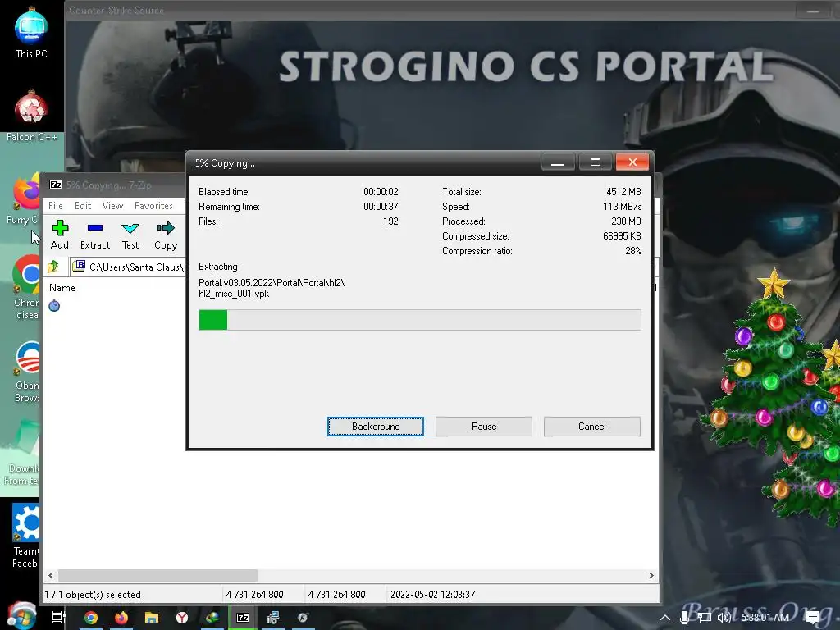Open the Falcon C++ desktop icon
Image resolution: width=840 pixels, height=630 pixels.
[x=31, y=115]
